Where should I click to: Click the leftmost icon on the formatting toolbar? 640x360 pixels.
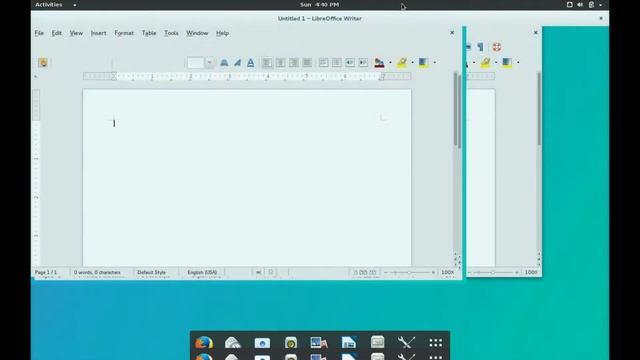[x=43, y=62]
